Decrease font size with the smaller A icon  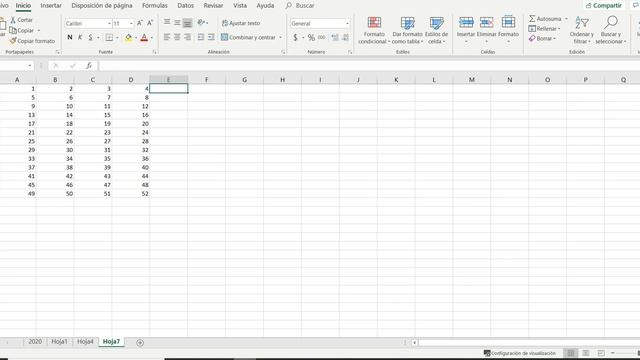[x=150, y=23]
